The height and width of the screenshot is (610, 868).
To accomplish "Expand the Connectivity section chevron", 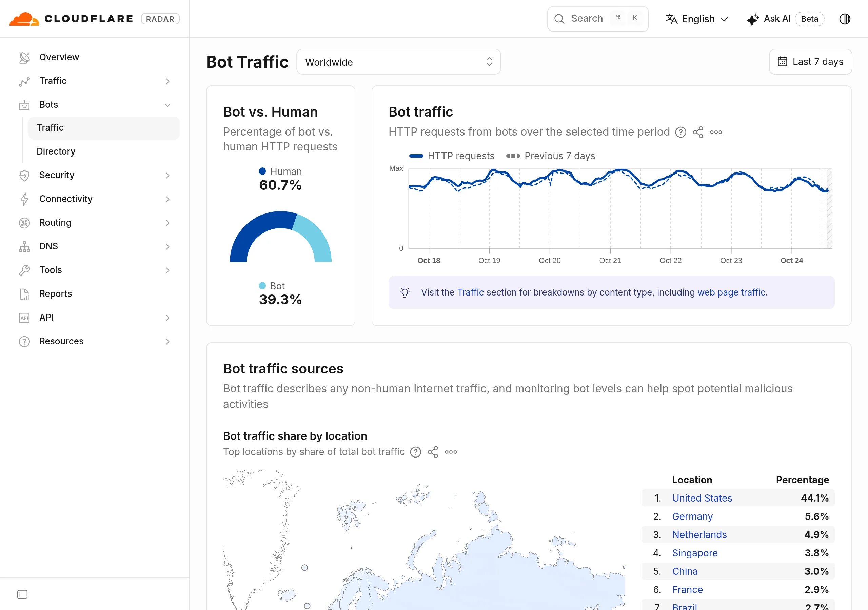I will 167,199.
